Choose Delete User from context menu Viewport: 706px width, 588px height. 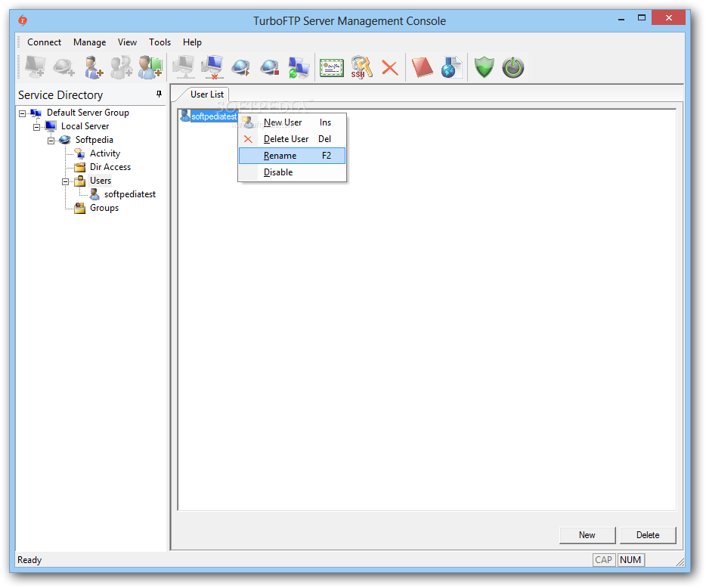[293, 139]
